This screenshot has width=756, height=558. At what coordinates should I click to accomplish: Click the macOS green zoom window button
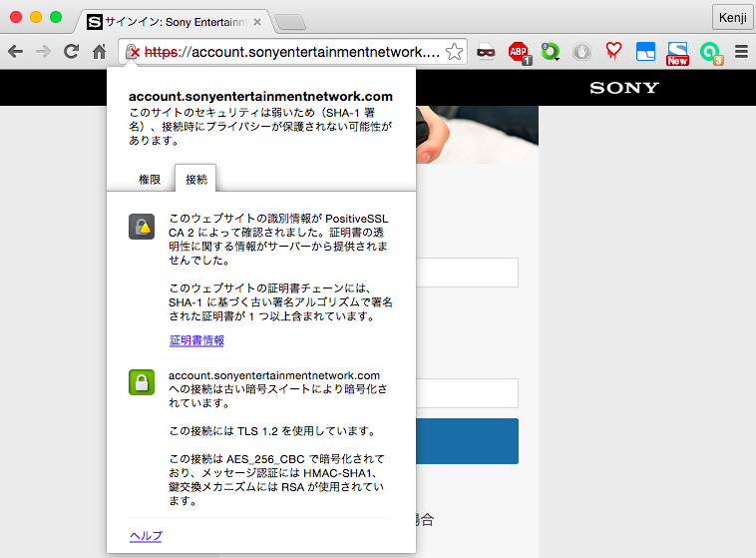pos(56,17)
